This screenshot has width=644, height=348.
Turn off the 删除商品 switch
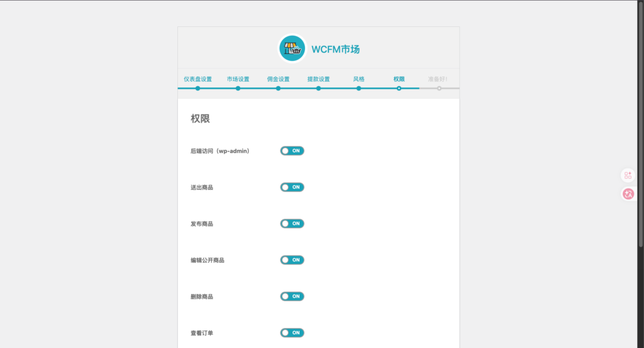point(292,296)
